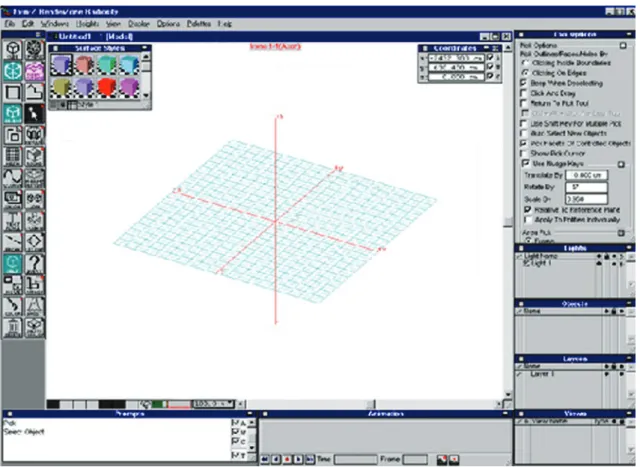This screenshot has width=640, height=467.
Task: Choose the ghosted cube tool beside trash can
Action: 34,327
